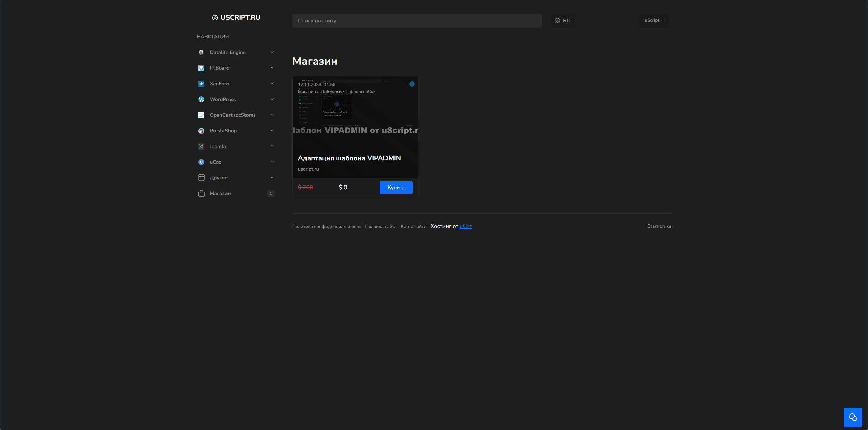868x430 pixels.
Task: Click the Шаблоны uCoz breadcrumb on card
Action: pyautogui.click(x=360, y=92)
